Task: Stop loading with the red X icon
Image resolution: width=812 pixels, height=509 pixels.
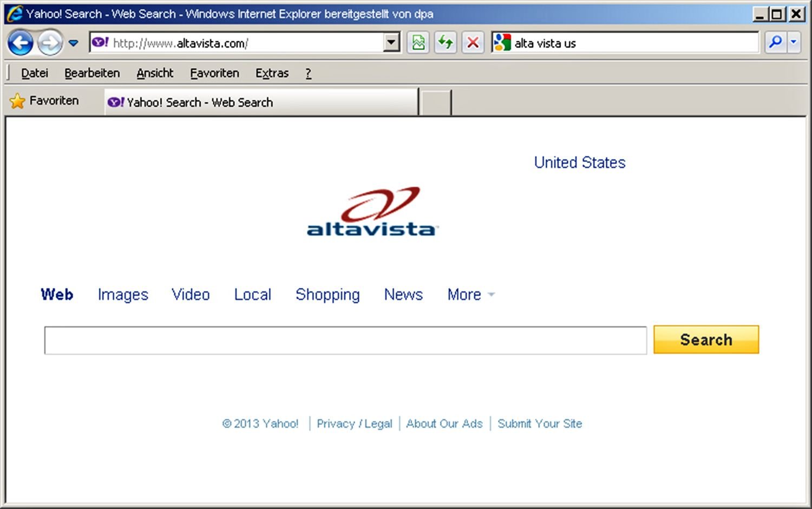Action: click(473, 42)
